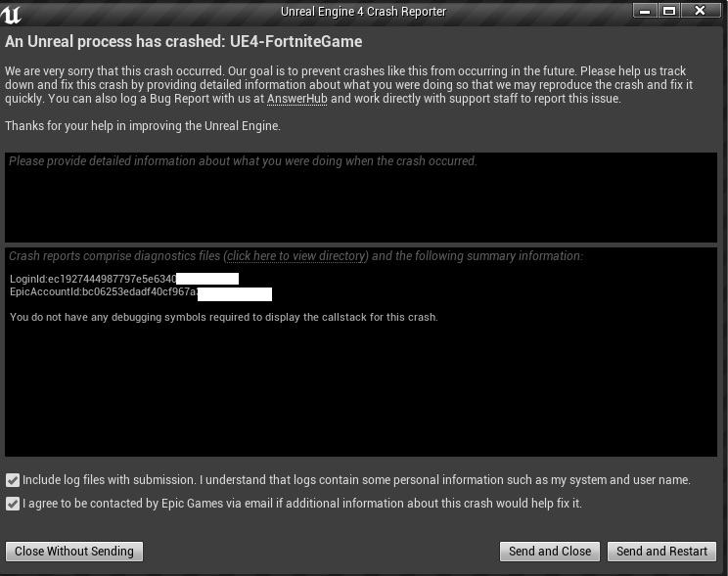This screenshot has width=728, height=576.
Task: Untick the agree to be contacted checkbox
Action: pos(13,504)
